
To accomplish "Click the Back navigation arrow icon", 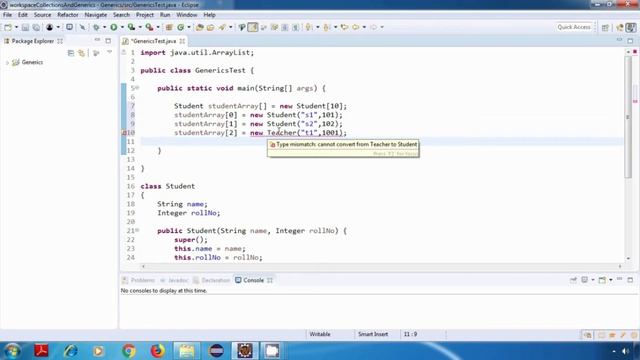I will [x=356, y=27].
